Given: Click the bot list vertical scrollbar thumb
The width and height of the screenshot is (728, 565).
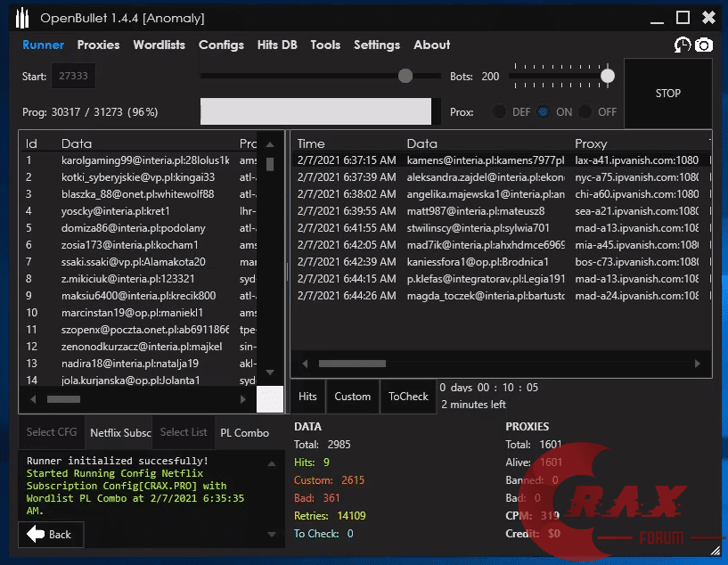Looking at the screenshot, I should [270, 164].
